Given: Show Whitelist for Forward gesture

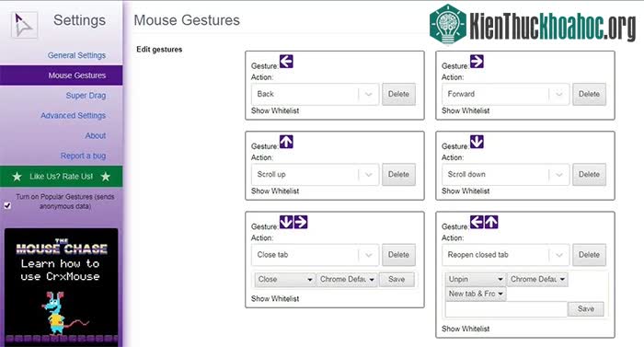Looking at the screenshot, I should [466, 110].
